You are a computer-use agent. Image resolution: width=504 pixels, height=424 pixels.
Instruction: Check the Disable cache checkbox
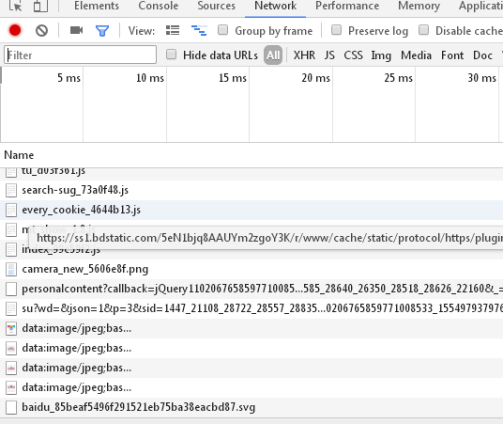click(424, 30)
